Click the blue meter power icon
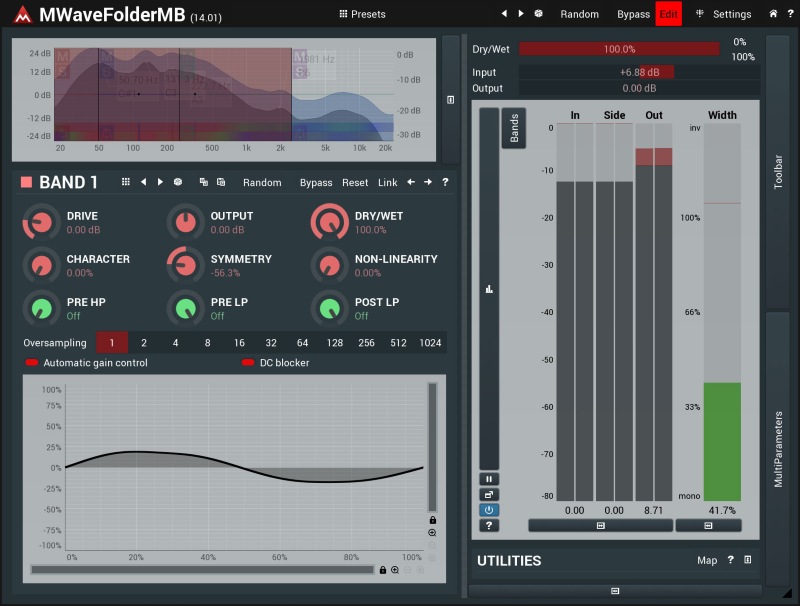Screen dimensions: 800x606 [489, 510]
